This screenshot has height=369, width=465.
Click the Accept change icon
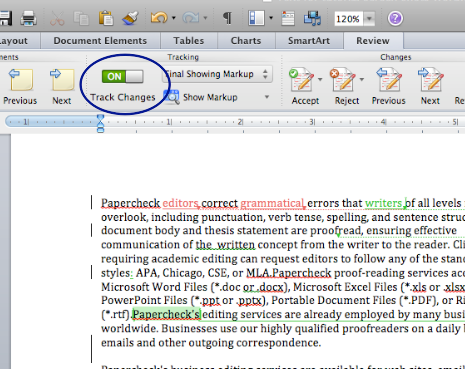click(x=302, y=80)
